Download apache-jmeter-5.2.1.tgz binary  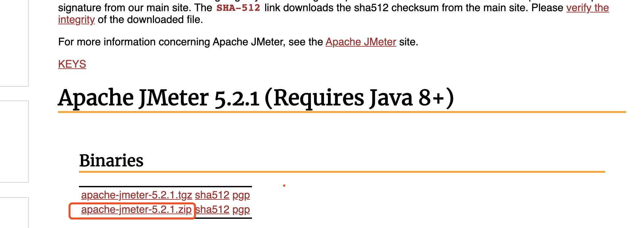(x=136, y=195)
